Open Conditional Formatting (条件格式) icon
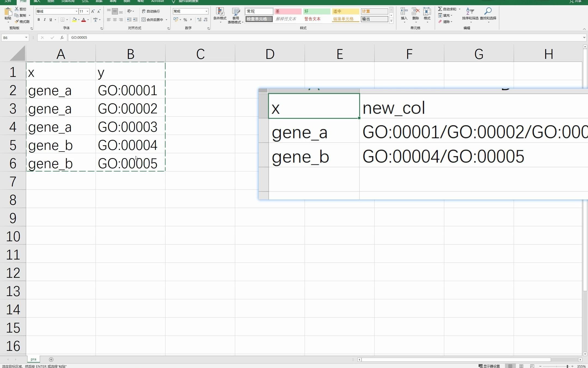Image resolution: width=588 pixels, height=368 pixels. click(x=220, y=12)
